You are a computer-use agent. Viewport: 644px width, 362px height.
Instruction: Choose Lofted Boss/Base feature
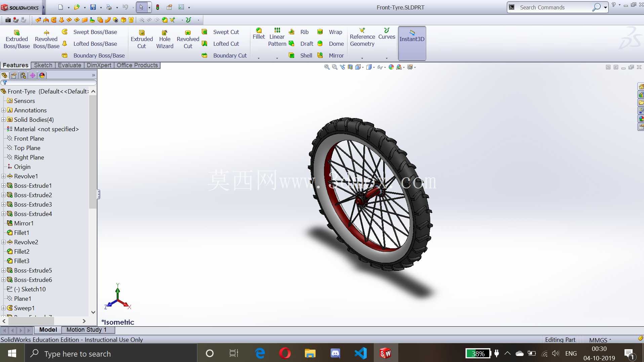pos(90,44)
